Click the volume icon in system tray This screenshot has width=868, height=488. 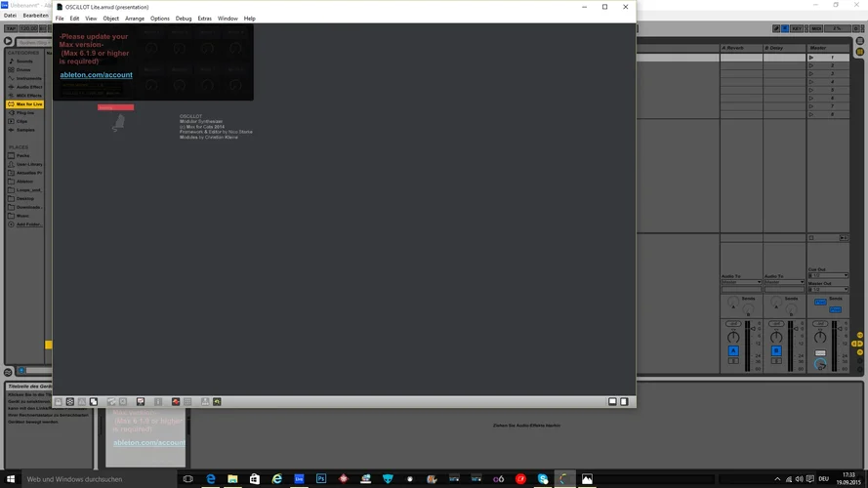coord(799,479)
